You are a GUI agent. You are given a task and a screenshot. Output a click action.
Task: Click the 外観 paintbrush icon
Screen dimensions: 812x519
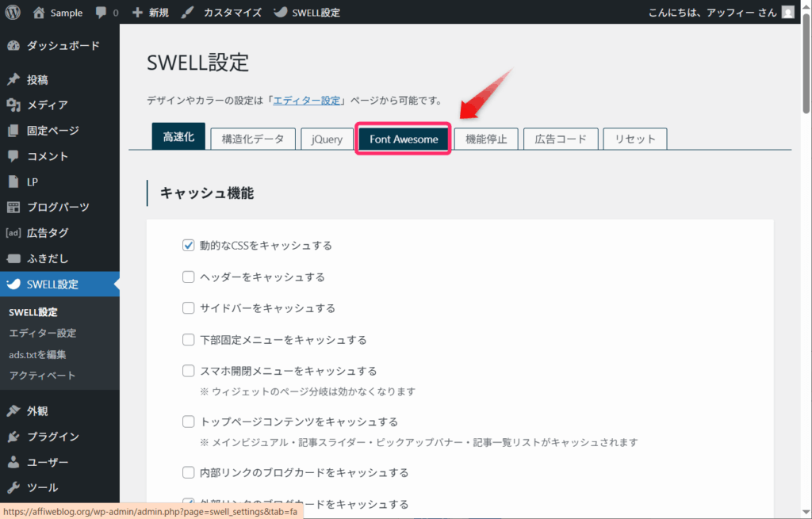point(13,411)
